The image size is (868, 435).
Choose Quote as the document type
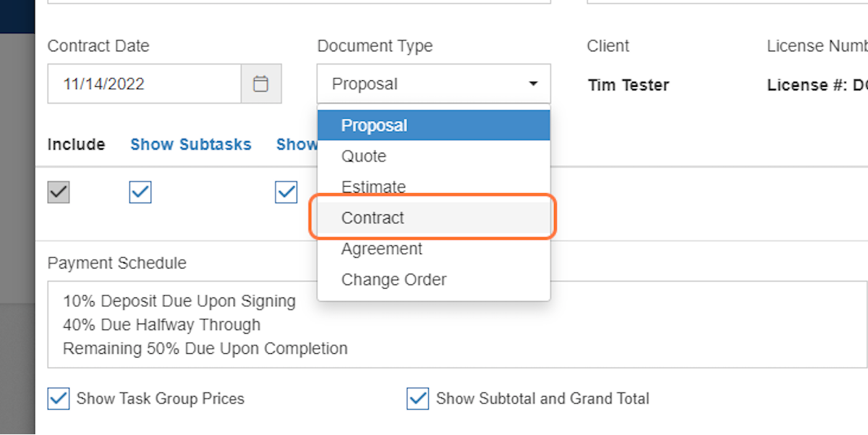[364, 156]
